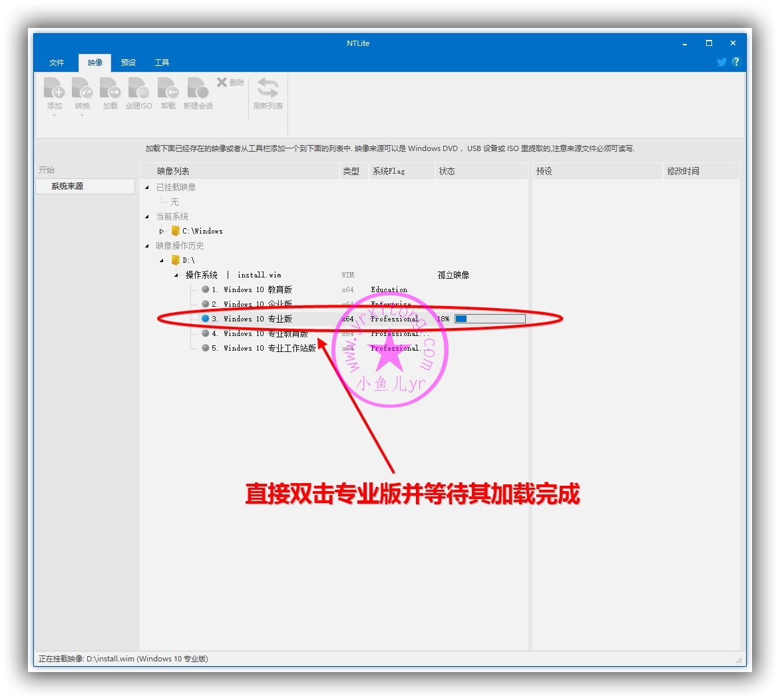780x700 pixels.
Task: Collapse the 操作系统 | install.wim node
Action: (x=176, y=275)
